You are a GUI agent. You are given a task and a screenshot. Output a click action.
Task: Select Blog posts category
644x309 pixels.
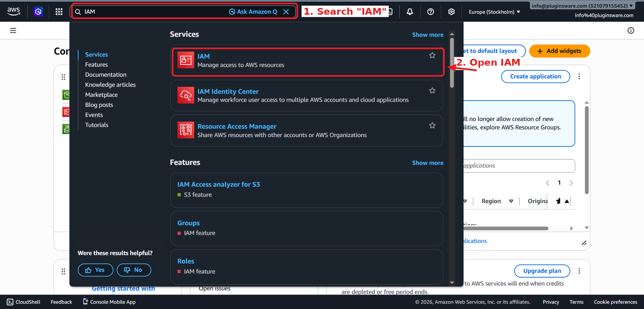pos(99,105)
